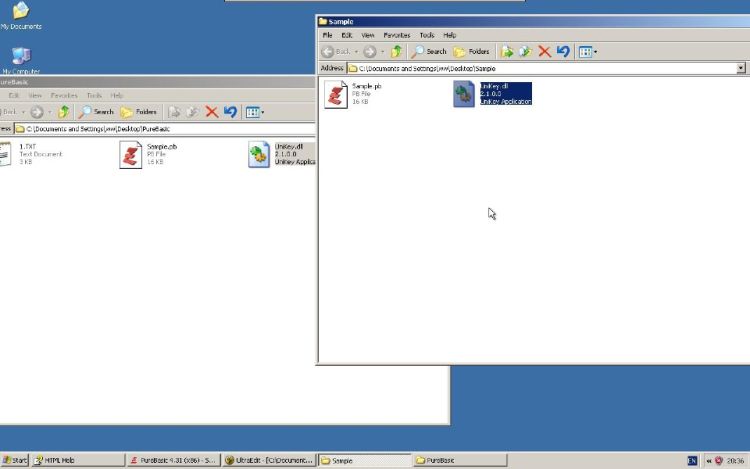Open Views button in PureBasic window toolbar

[x=255, y=112]
